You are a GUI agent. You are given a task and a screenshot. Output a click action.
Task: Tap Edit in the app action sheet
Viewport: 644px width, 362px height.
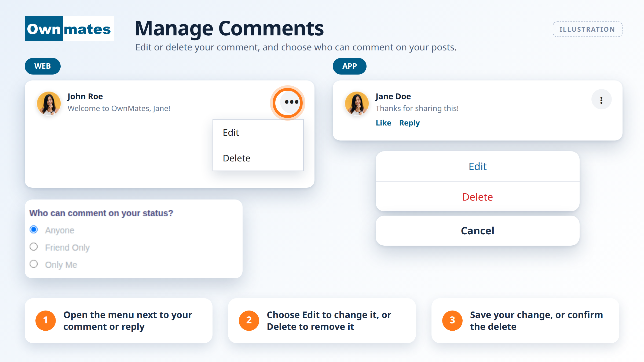(x=478, y=167)
